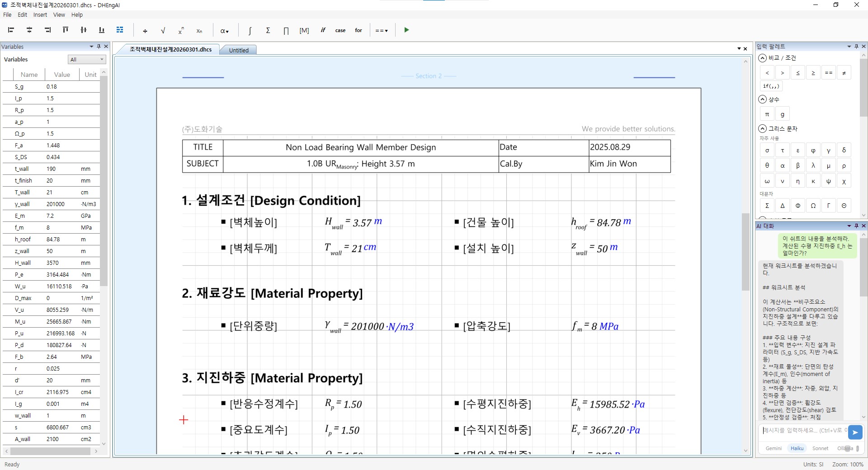Click the if(,,) palette button

click(x=771, y=86)
